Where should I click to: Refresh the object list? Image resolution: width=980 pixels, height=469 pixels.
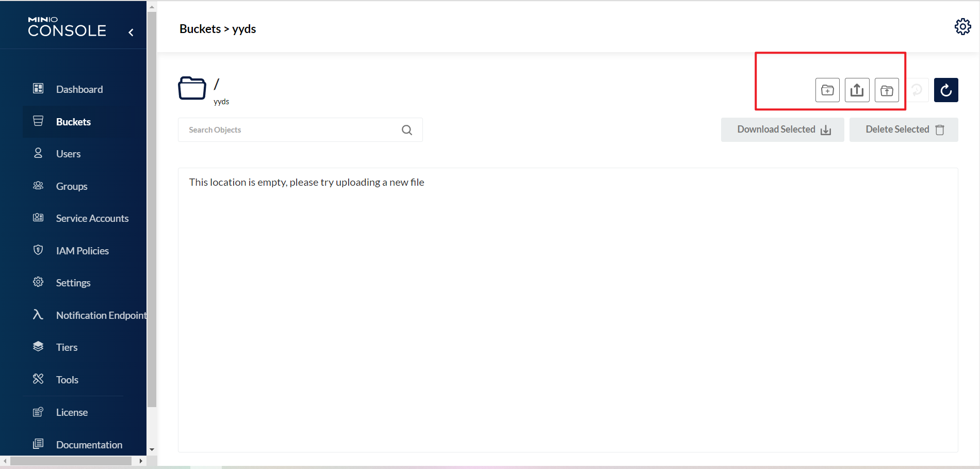tap(946, 90)
